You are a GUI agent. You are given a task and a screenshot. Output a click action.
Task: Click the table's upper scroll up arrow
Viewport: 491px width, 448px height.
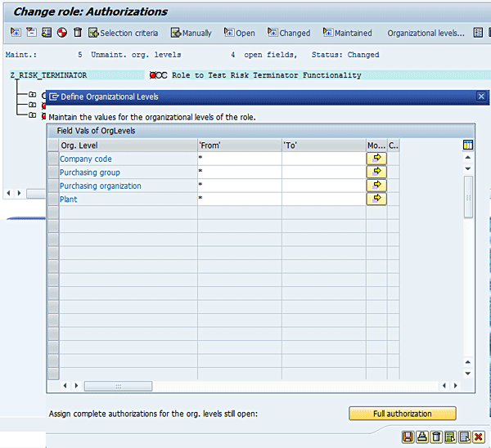(x=468, y=157)
